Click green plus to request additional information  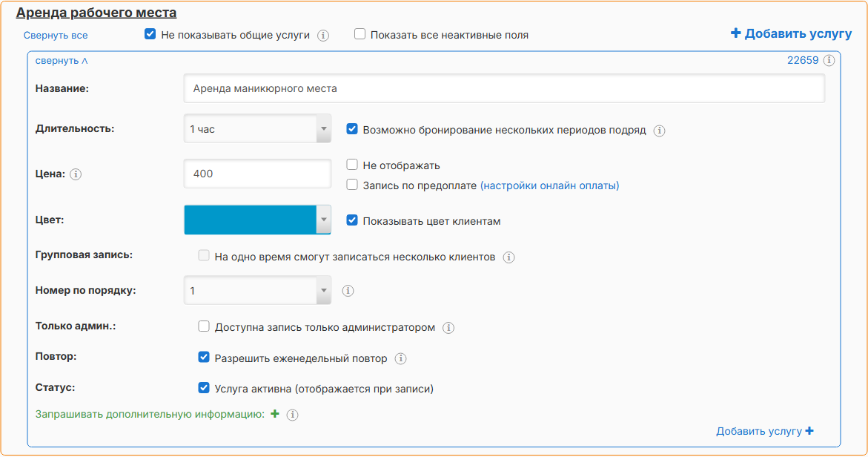(x=274, y=414)
